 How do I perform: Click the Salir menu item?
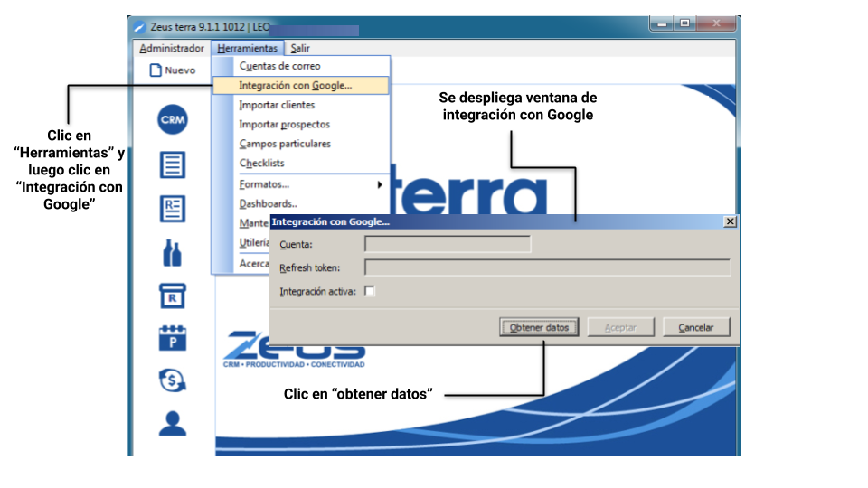300,48
